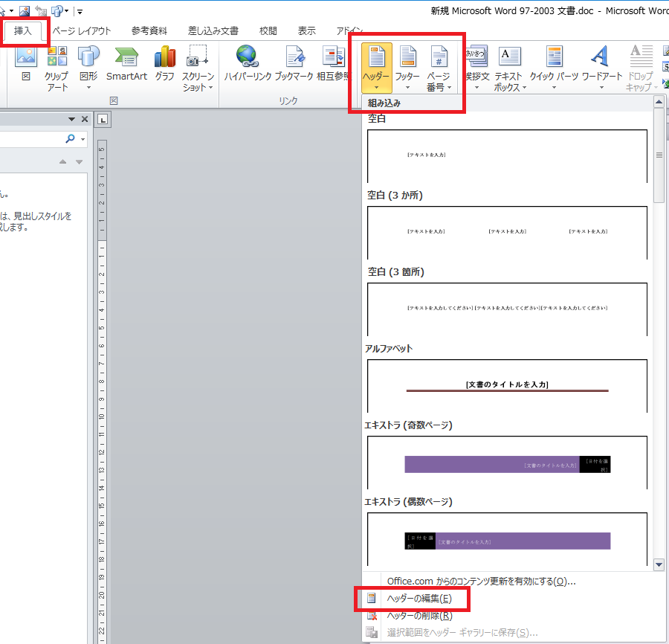Insert a 相互参照 cross-reference

(334, 64)
